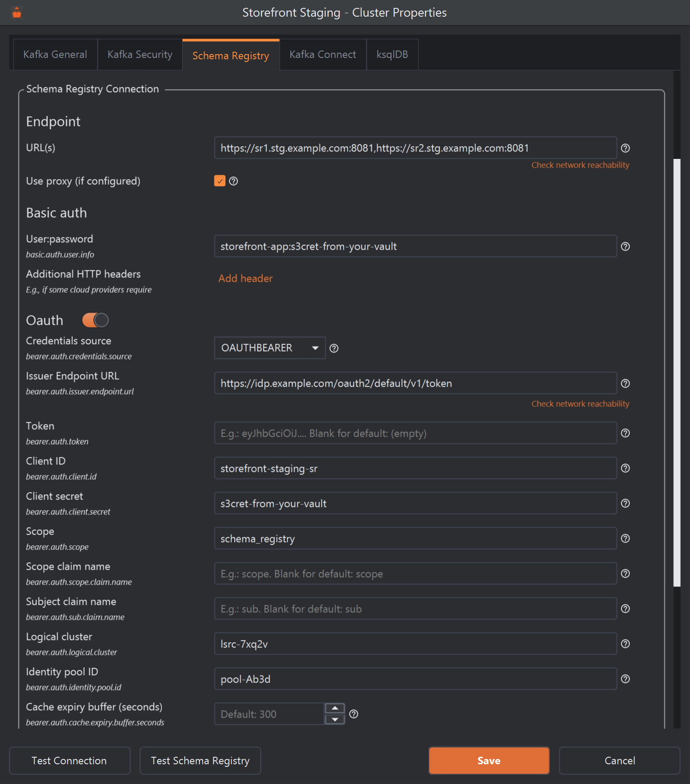The image size is (690, 784).
Task: Click the Add header link
Action: tap(246, 278)
